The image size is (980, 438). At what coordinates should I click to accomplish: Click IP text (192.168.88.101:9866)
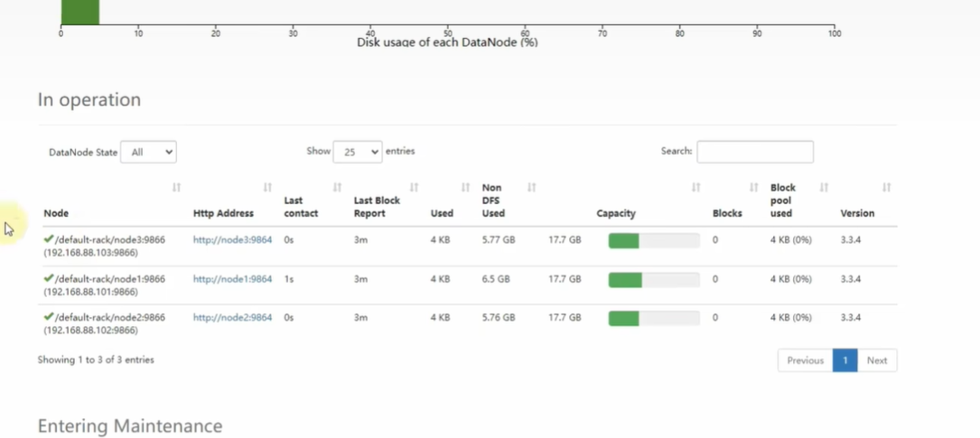[x=90, y=292]
